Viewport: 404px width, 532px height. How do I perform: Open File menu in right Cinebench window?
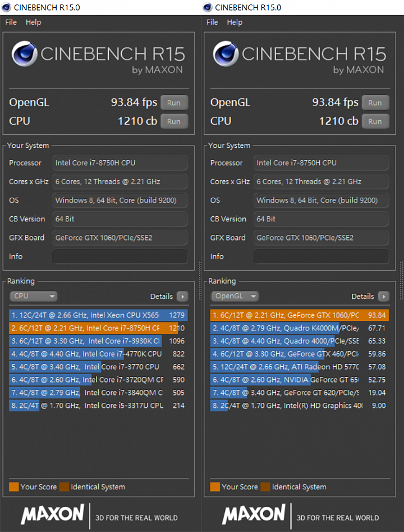[212, 22]
